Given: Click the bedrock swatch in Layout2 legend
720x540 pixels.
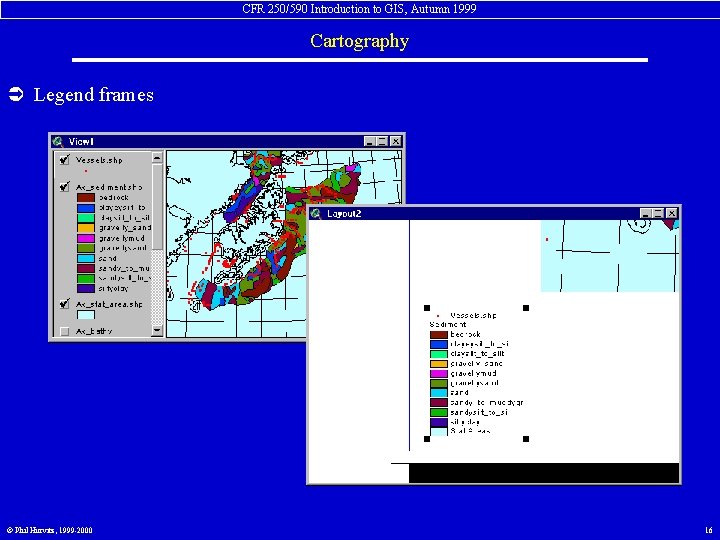Looking at the screenshot, I should (x=439, y=335).
